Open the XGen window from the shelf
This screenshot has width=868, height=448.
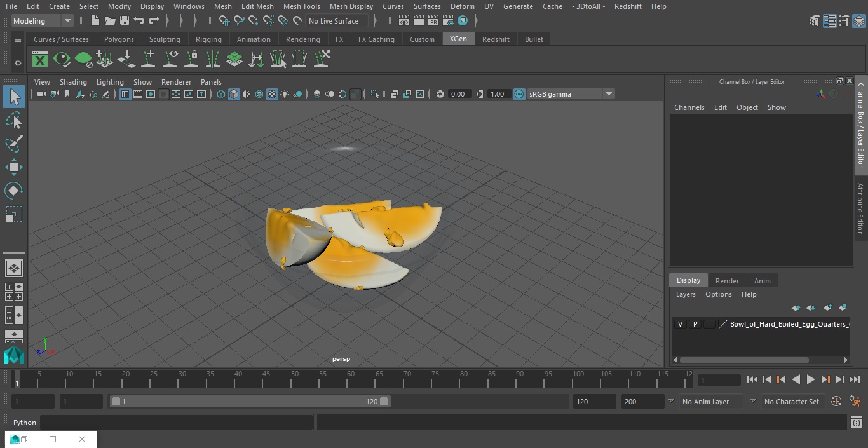[40, 60]
